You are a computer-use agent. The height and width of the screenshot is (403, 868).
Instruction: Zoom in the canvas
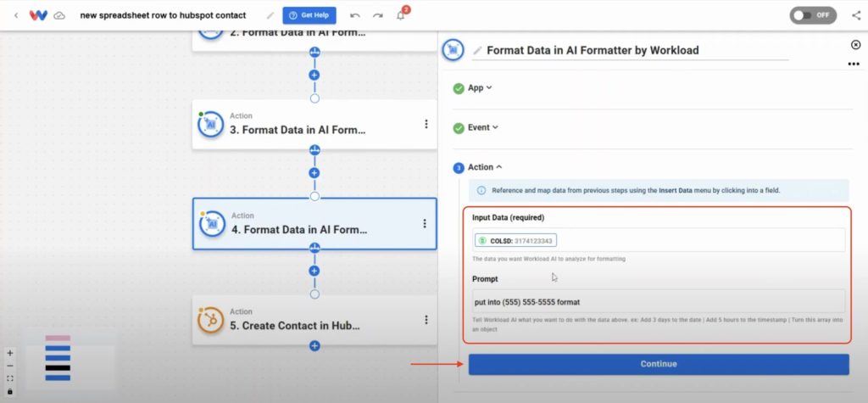click(x=10, y=353)
